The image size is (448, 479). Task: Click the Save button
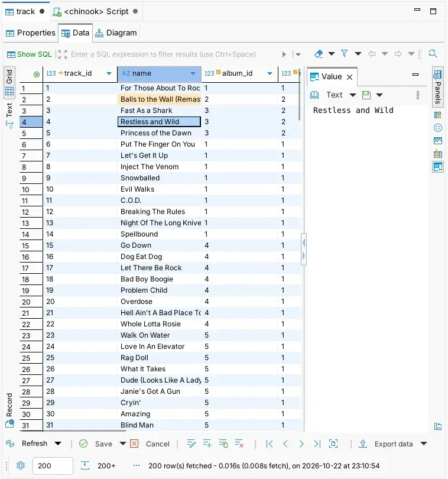(x=96, y=444)
